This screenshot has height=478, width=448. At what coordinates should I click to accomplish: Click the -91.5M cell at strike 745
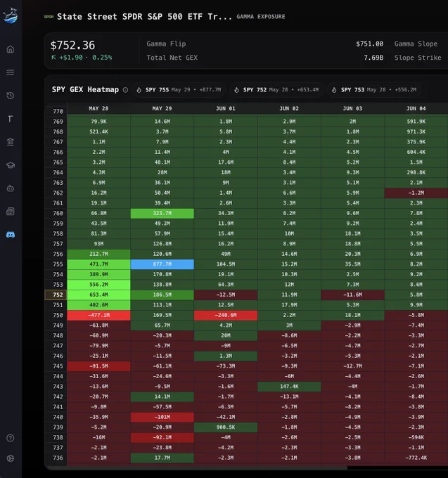(x=98, y=366)
